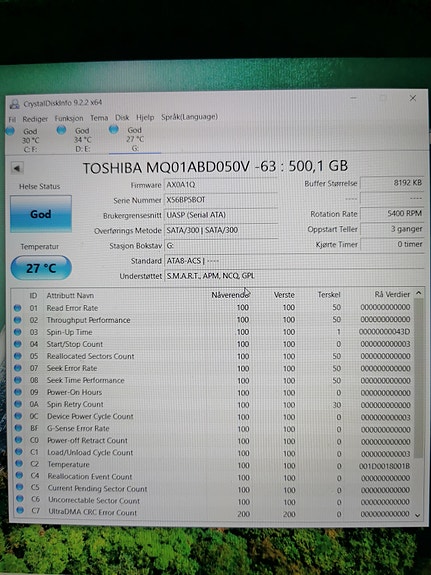
Task: Click status icon for Seek Error Rate
Action: click(x=18, y=368)
